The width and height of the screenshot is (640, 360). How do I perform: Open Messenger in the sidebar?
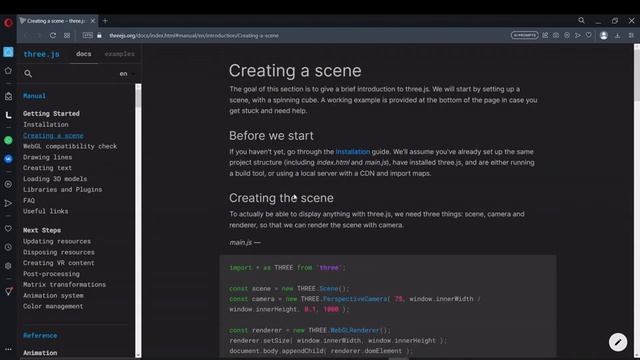pyautogui.click(x=8, y=159)
